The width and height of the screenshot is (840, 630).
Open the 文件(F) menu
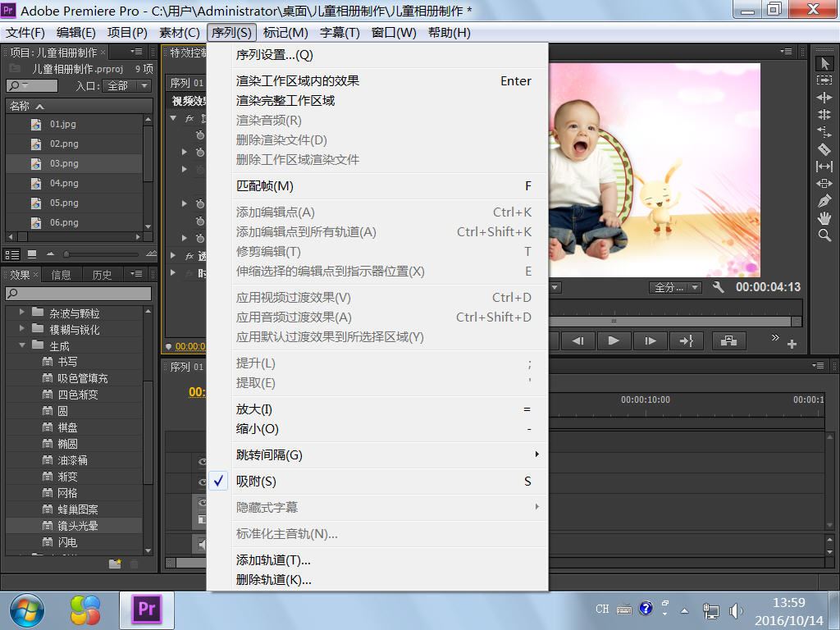(25, 33)
